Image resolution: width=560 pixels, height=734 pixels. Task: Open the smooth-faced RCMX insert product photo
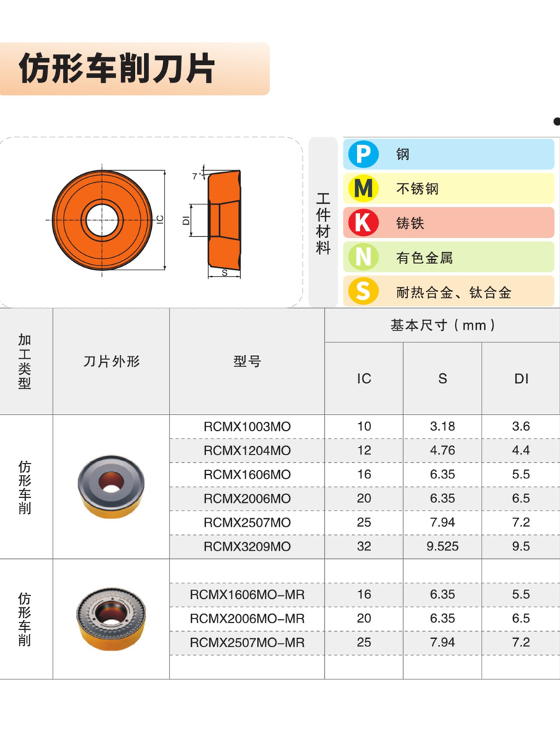coord(111,487)
